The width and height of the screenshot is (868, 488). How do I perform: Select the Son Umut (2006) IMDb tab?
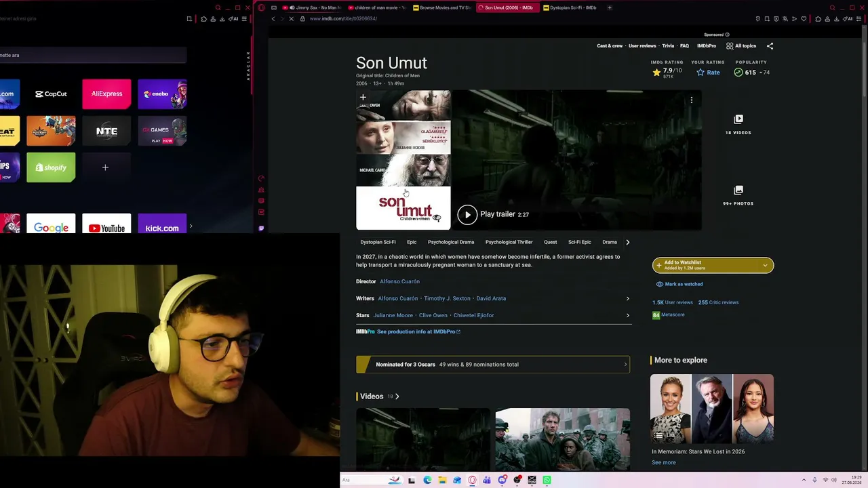point(506,7)
